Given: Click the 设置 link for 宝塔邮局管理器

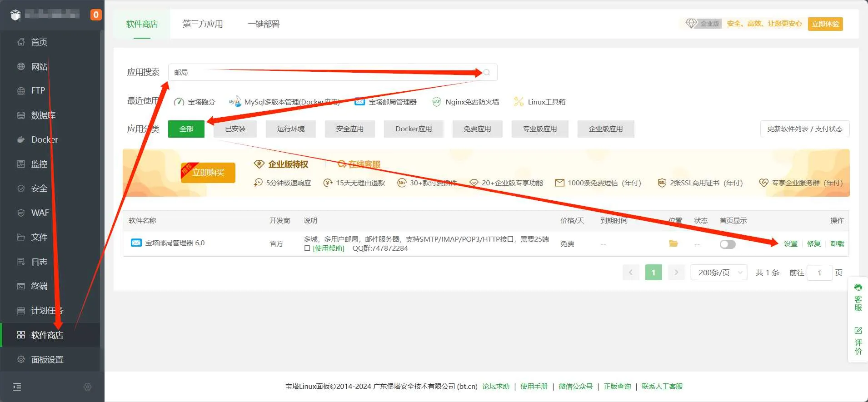Looking at the screenshot, I should pos(790,244).
